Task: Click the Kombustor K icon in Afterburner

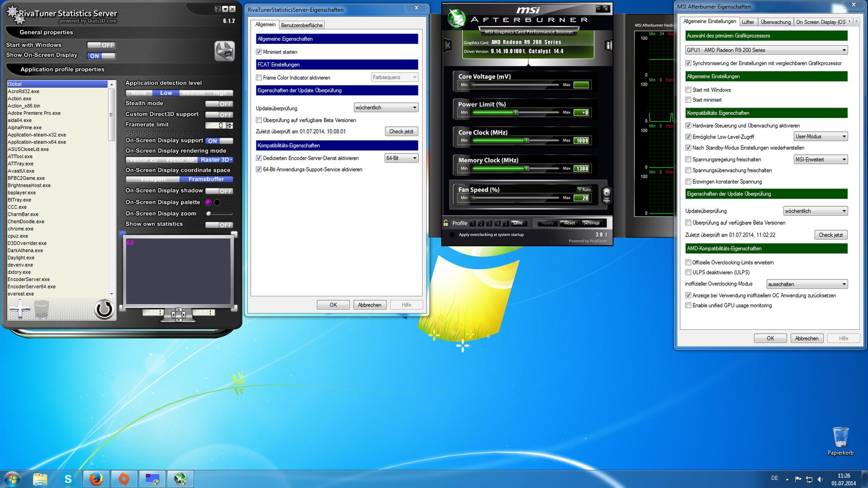Action: click(448, 45)
